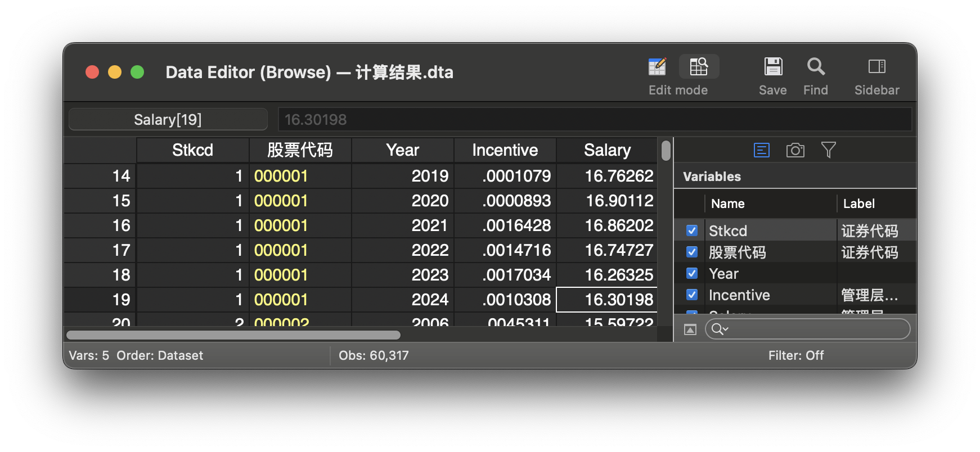The width and height of the screenshot is (980, 452).
Task: Sort variables by the Name header
Action: pyautogui.click(x=727, y=204)
